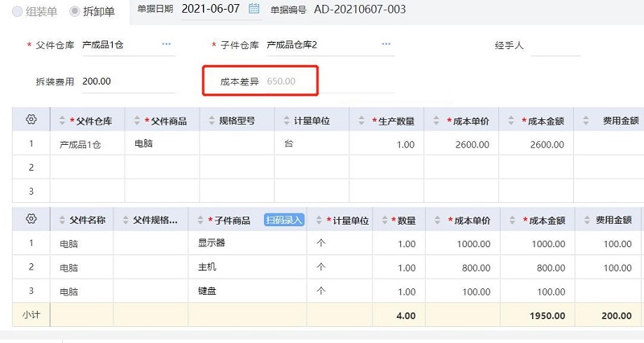Open 父件仓库 warehouse selector ellipsis
The width and height of the screenshot is (644, 343).
click(x=167, y=44)
